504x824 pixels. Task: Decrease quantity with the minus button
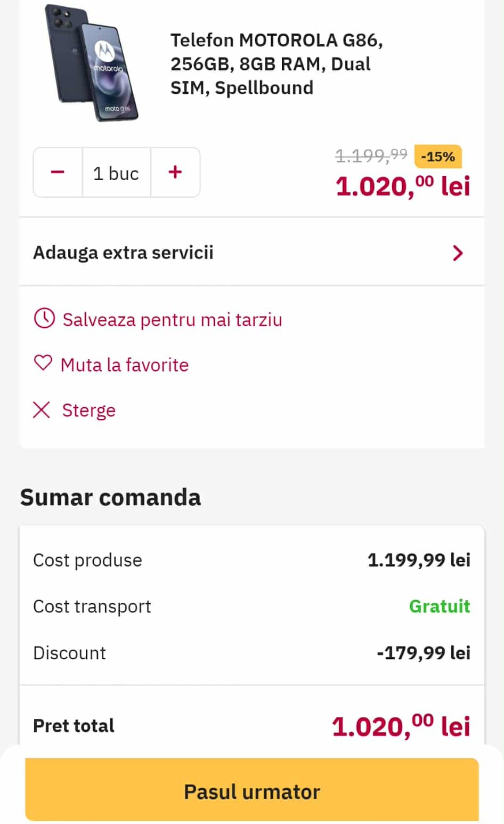(x=58, y=172)
